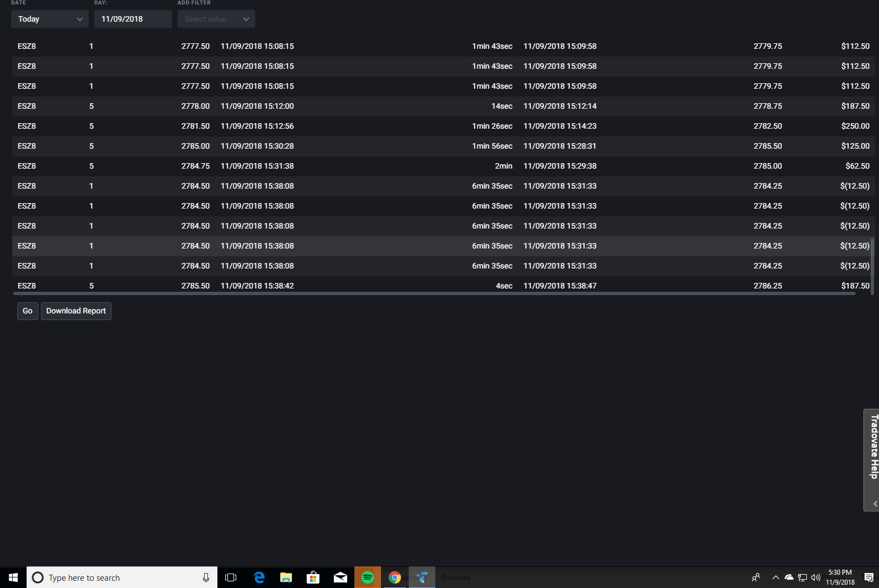Open the Today date range dropdown
The image size is (879, 588).
tap(50, 19)
